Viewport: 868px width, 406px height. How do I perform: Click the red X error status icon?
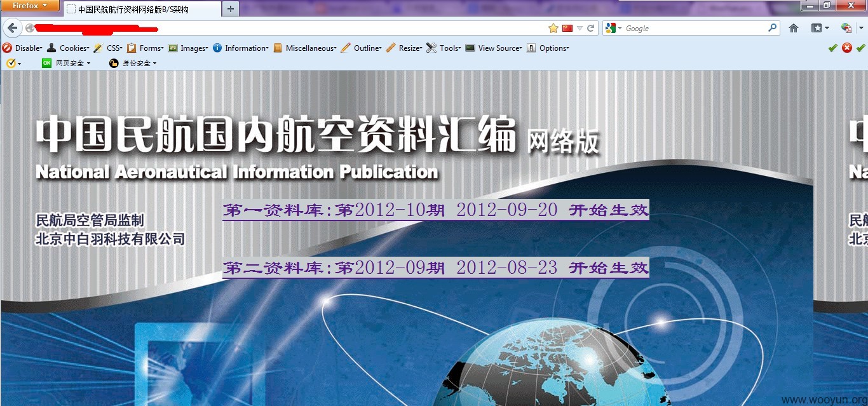coord(847,48)
